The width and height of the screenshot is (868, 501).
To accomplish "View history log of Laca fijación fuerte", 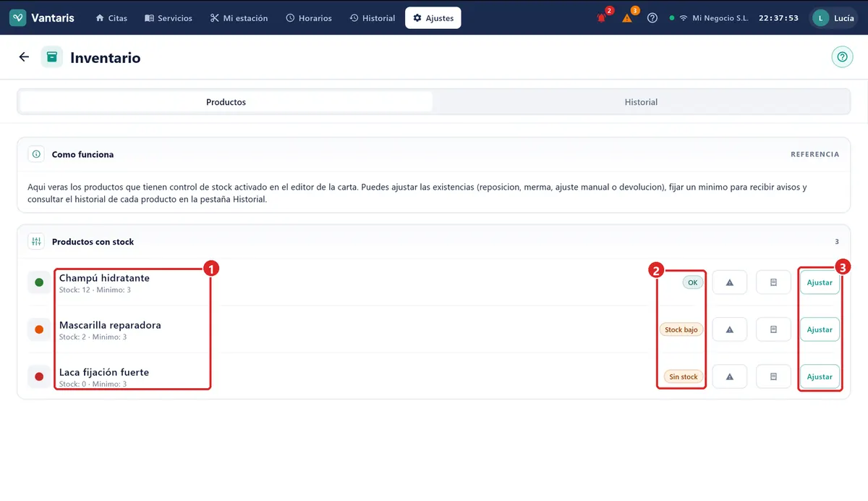I will click(773, 376).
